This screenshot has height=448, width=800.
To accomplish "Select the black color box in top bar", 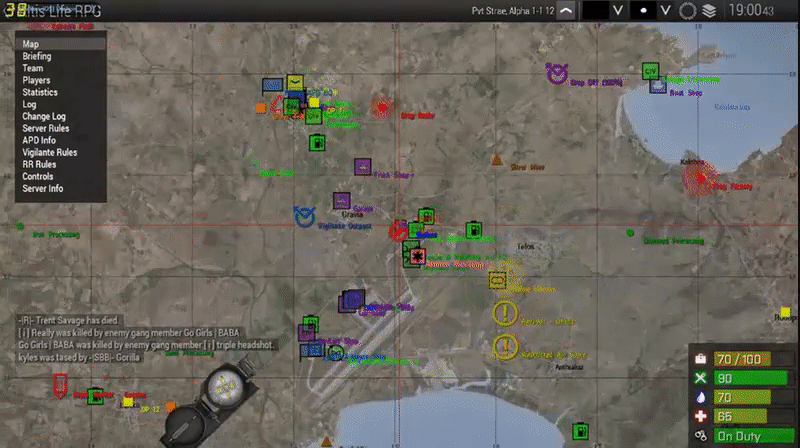I will click(x=595, y=11).
